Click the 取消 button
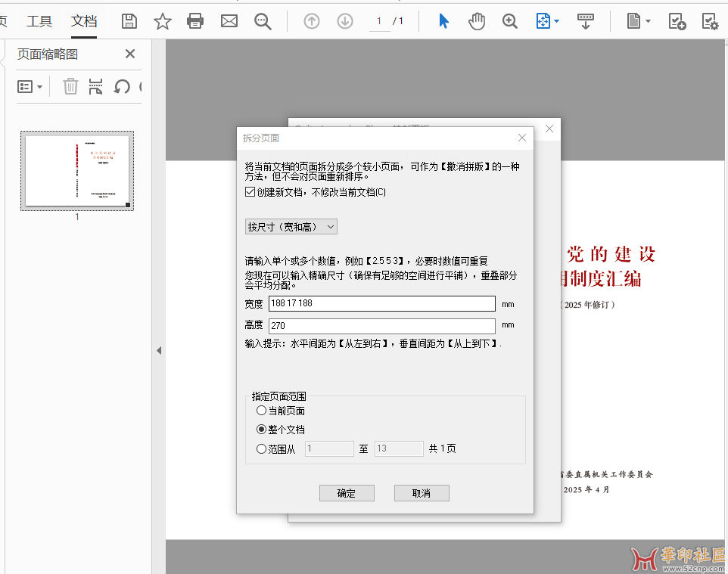This screenshot has height=574, width=728. click(422, 493)
